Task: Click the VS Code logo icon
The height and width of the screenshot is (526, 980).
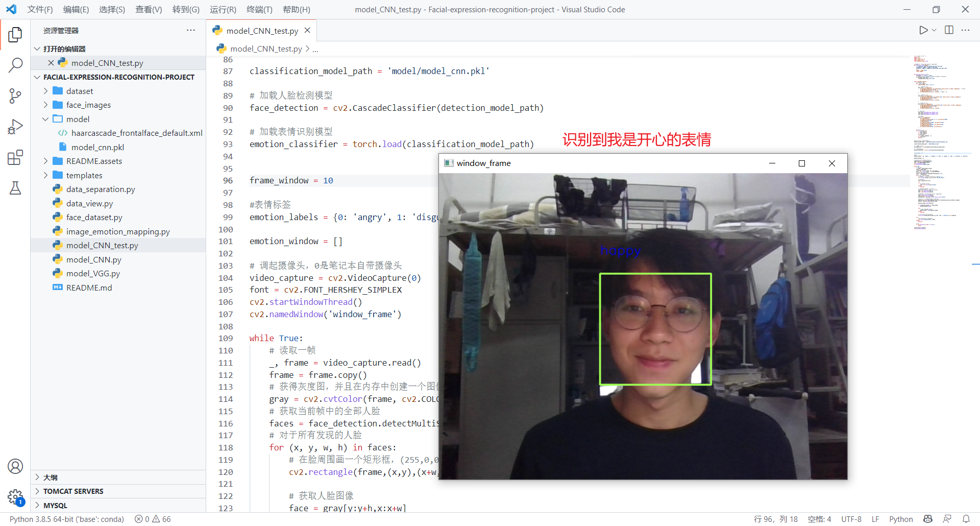Action: pos(11,9)
